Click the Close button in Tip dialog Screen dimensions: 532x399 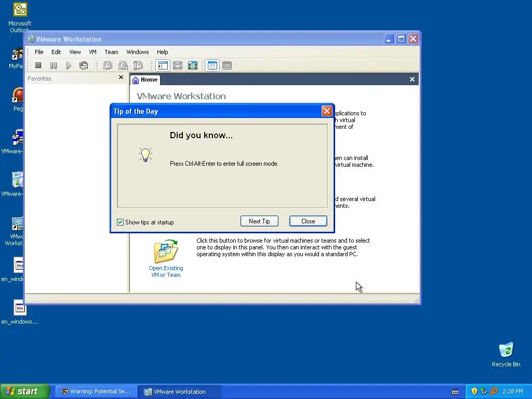308,221
